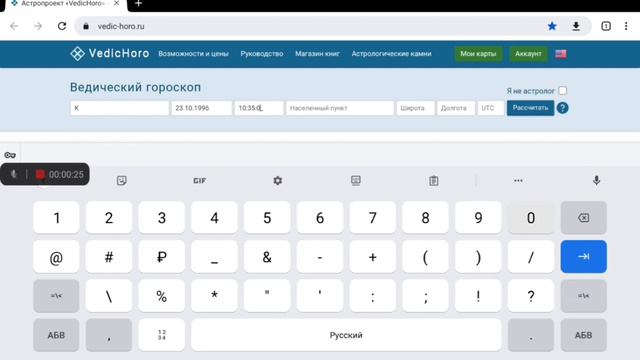Start keyboard voice input microphone

(596, 180)
